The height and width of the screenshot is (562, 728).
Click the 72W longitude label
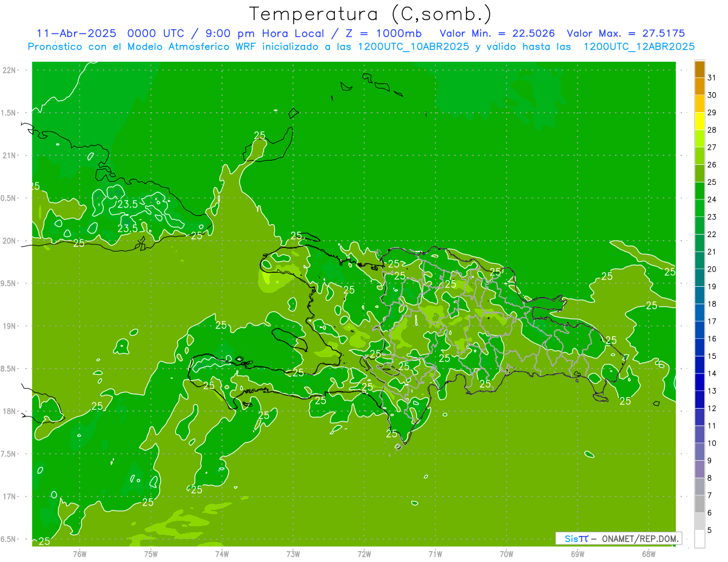364,554
